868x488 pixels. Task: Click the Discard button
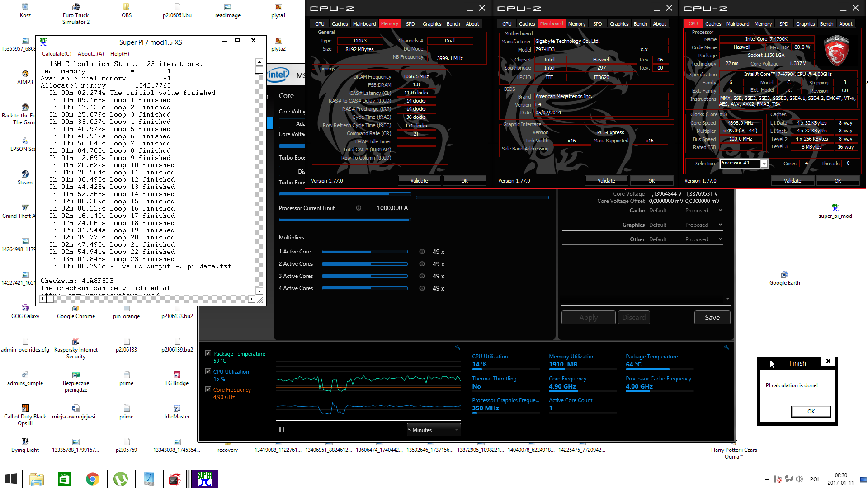point(634,318)
